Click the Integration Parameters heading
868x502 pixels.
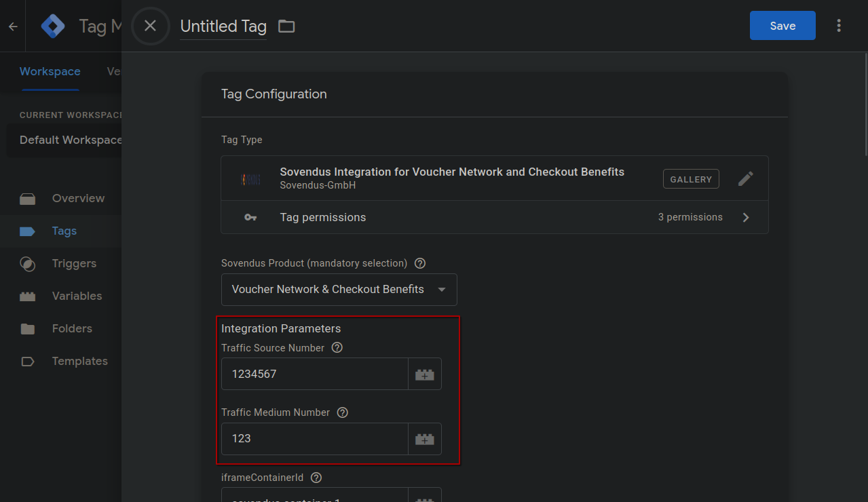point(281,328)
